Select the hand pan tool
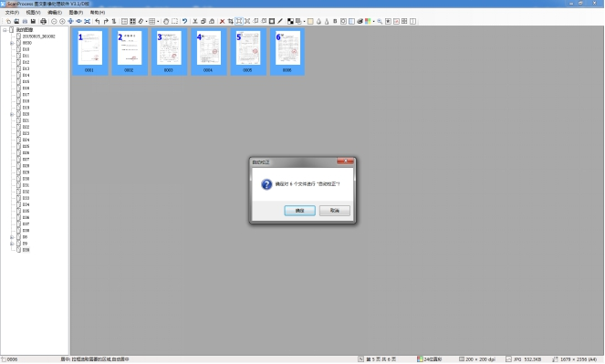The image size is (605, 364). click(x=166, y=21)
